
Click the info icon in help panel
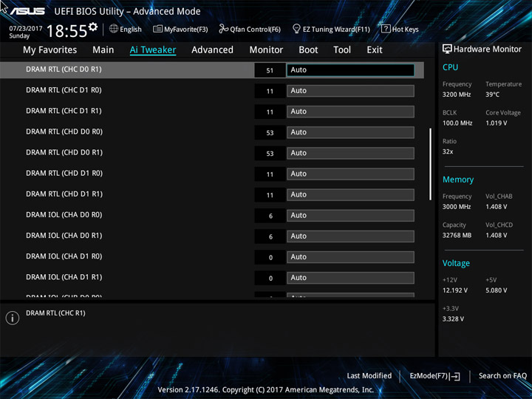[13, 318]
